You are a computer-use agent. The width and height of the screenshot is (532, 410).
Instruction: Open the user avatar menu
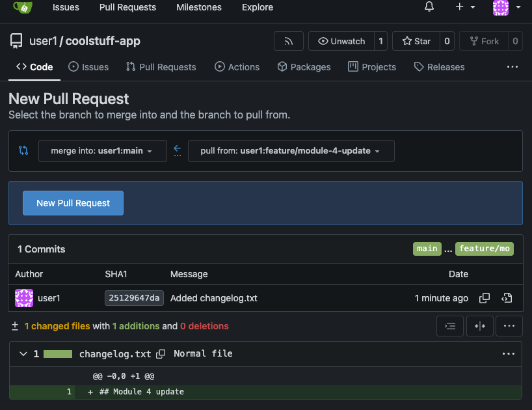tap(499, 7)
